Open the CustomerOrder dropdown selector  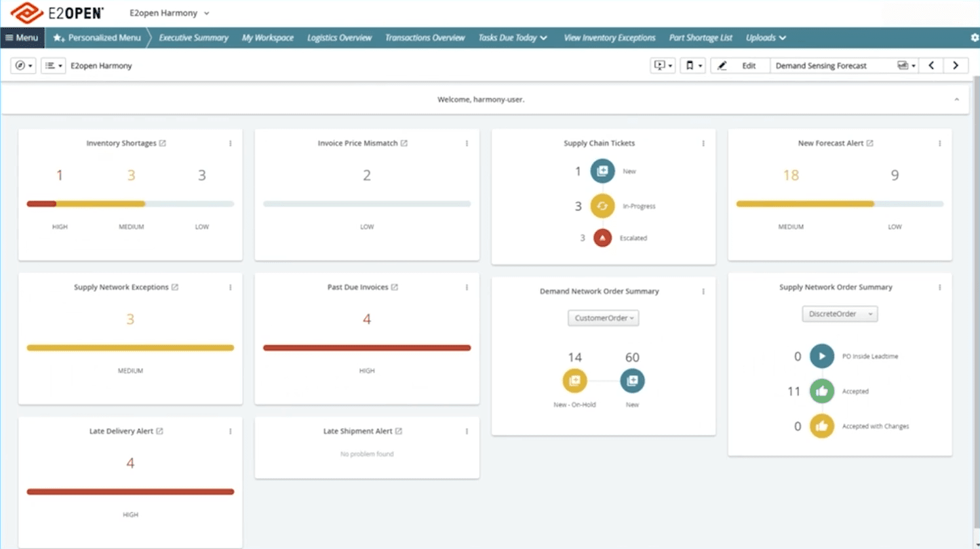pyautogui.click(x=602, y=318)
